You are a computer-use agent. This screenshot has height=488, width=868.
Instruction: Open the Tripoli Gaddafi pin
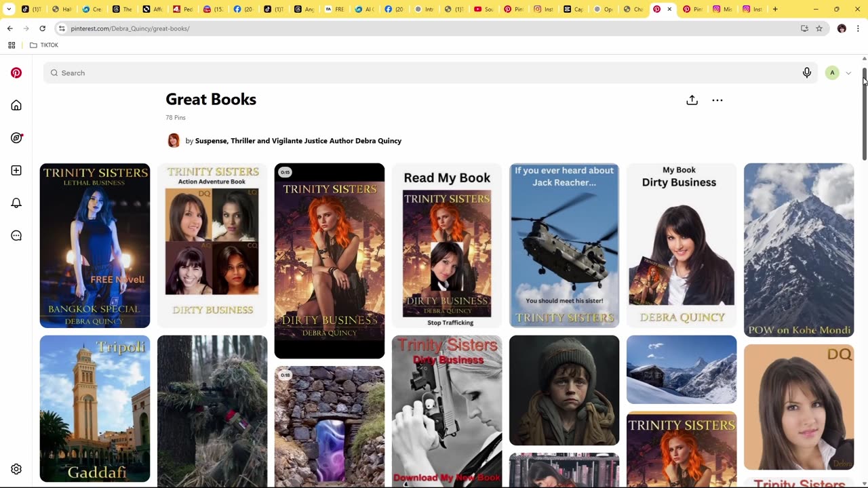click(x=95, y=409)
